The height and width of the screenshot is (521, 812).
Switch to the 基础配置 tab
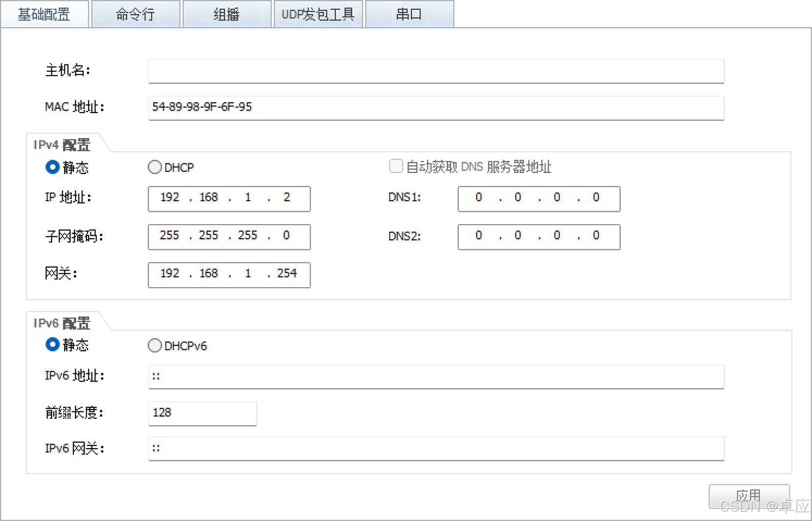point(44,14)
